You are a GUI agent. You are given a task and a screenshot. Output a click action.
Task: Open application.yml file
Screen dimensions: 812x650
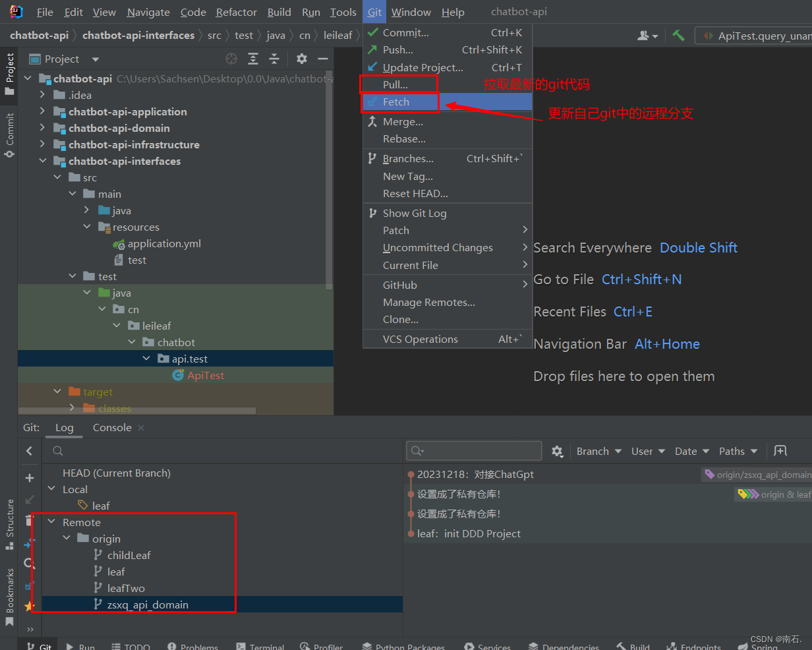pyautogui.click(x=164, y=243)
